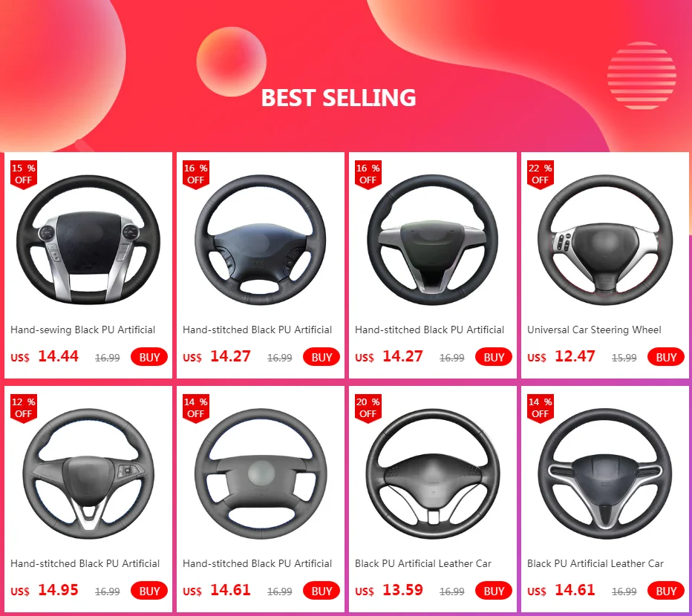692x616 pixels.
Task: Open the steering wheel image priced 13.59
Action: pyautogui.click(x=432, y=474)
